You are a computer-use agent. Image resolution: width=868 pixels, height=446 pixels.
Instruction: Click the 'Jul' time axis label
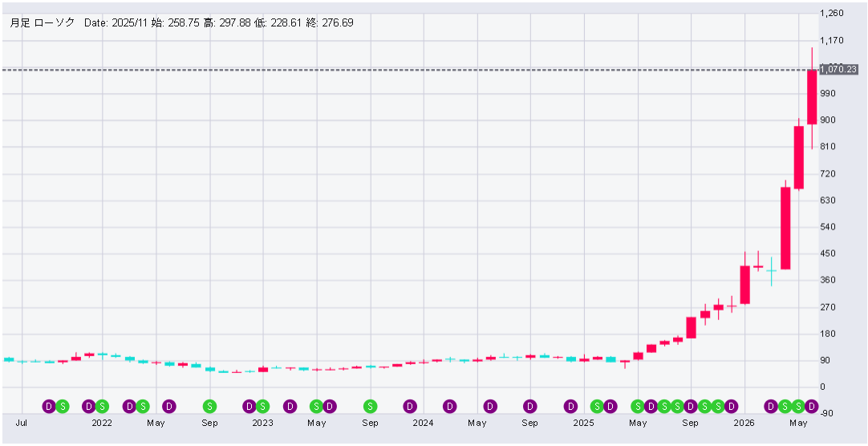pyautogui.click(x=22, y=424)
